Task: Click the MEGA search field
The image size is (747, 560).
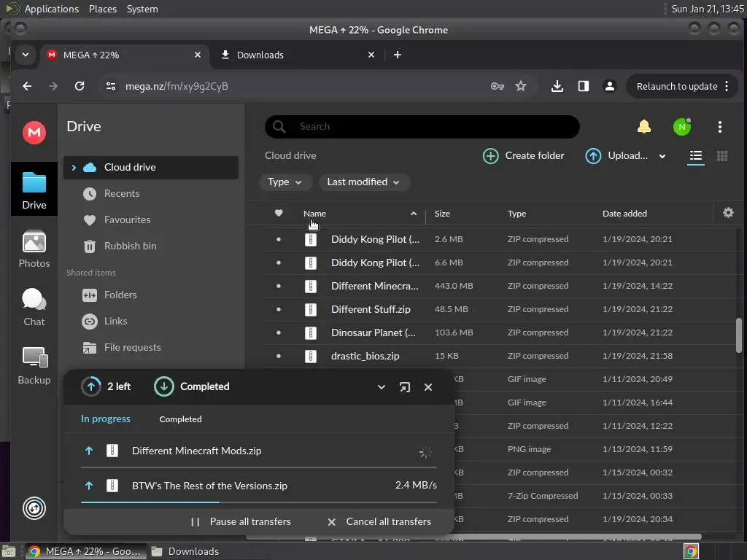Action: coord(422,127)
